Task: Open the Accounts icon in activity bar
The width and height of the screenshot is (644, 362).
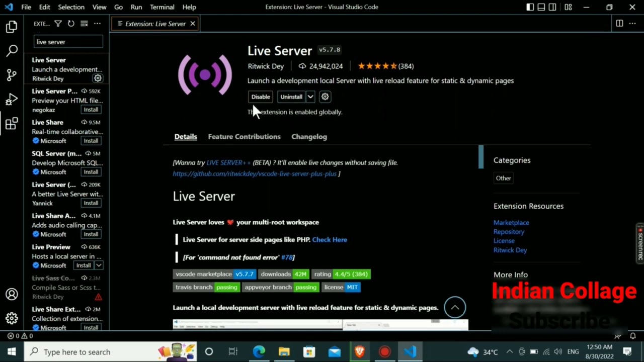Action: pos(12,294)
